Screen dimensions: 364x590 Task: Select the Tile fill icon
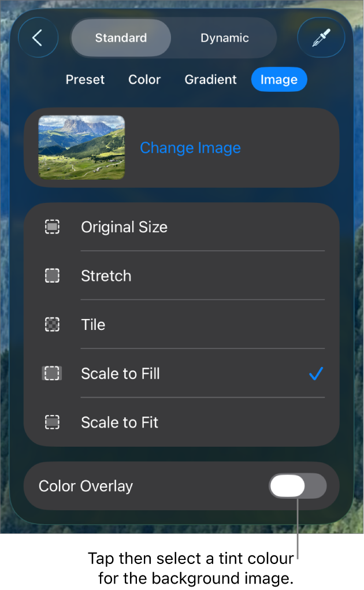pyautogui.click(x=52, y=324)
